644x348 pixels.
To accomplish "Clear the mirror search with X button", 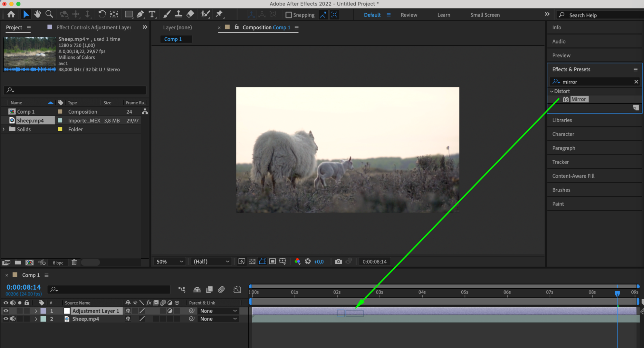I will click(x=636, y=82).
